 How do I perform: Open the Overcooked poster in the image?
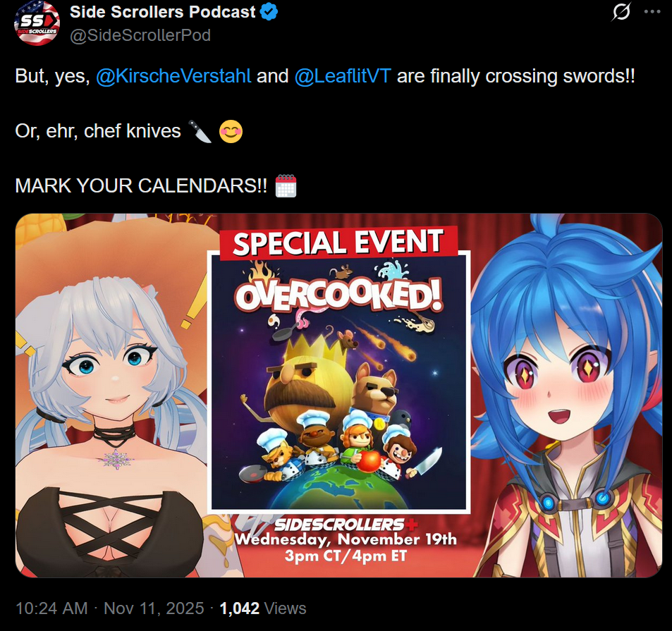338,383
